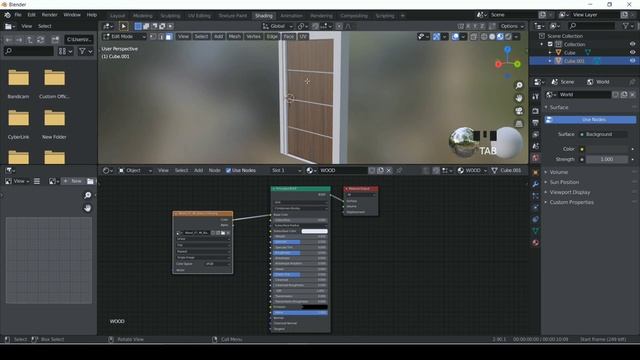Switch perspective/orthographic grid icon
The height and width of the screenshot is (360, 640).
[519, 123]
